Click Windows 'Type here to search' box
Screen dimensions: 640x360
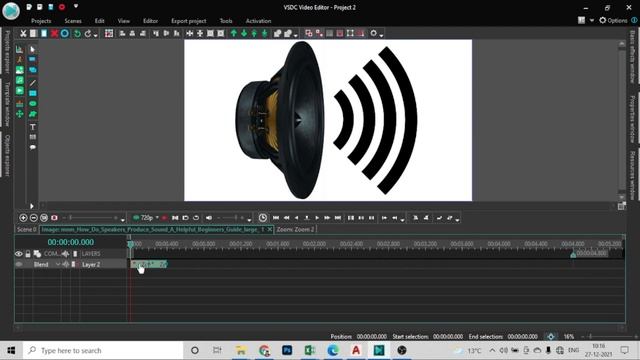click(x=103, y=350)
